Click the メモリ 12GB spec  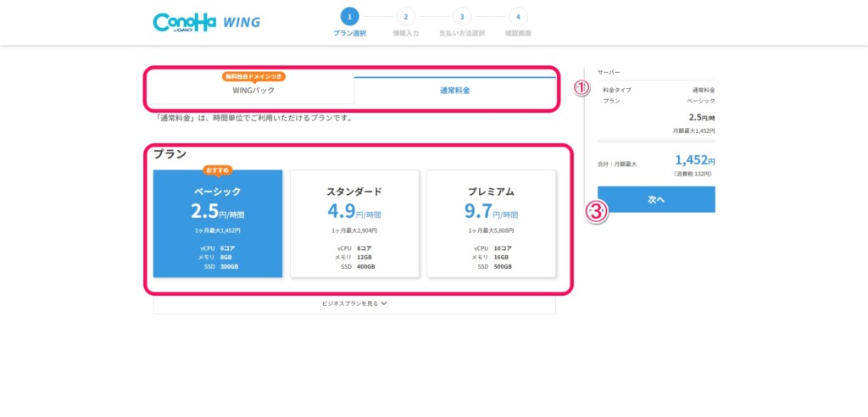(354, 258)
